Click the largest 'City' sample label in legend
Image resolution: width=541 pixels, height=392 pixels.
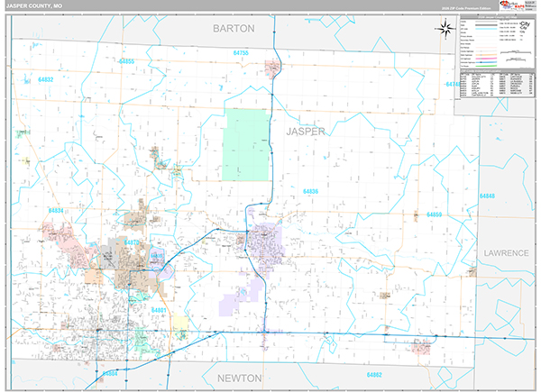click(525, 23)
